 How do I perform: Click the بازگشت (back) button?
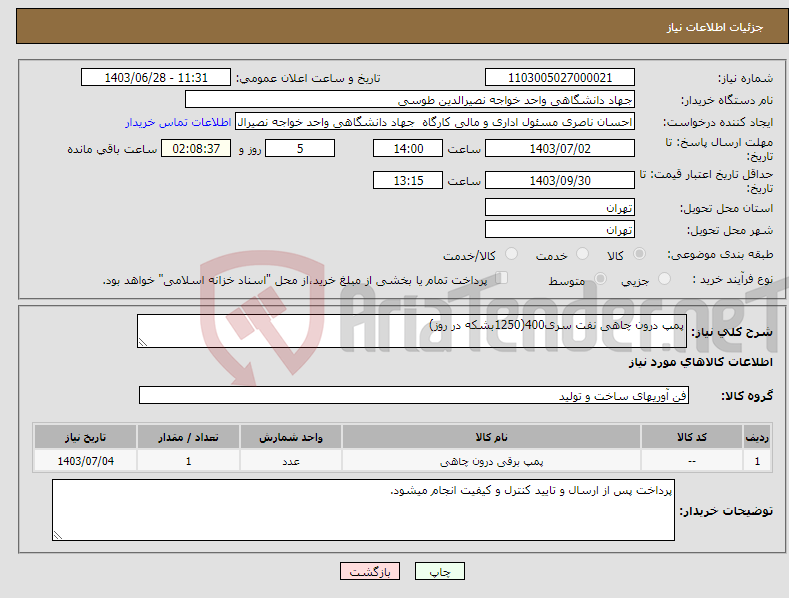[370, 571]
